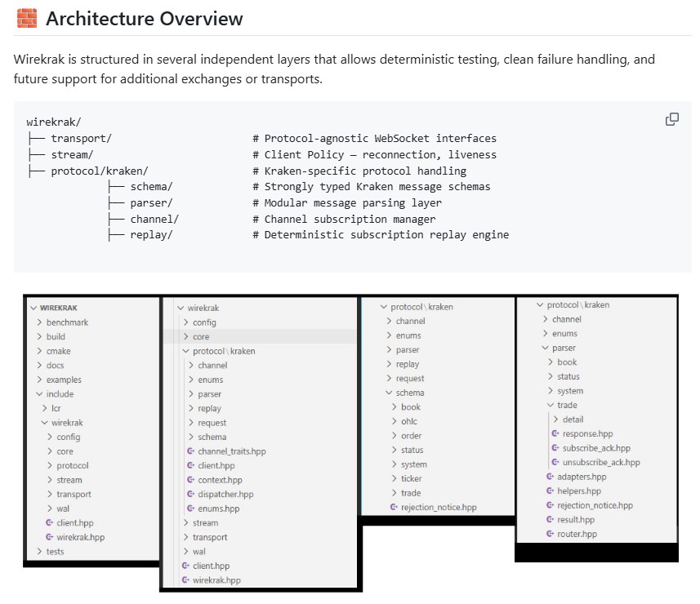Image resolution: width=700 pixels, height=604 pixels.
Task: Select channel_traits.hpp file name
Action: [x=232, y=451]
